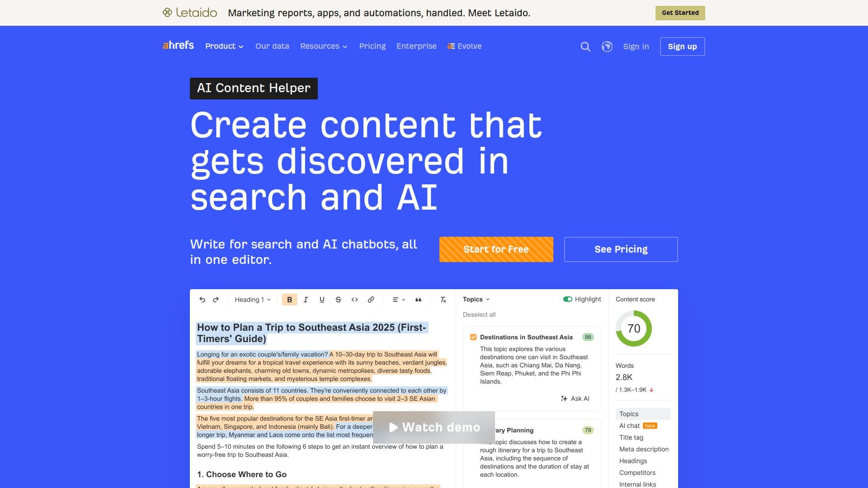Click the Sign up button
The width and height of the screenshot is (868, 488).
click(x=682, y=47)
